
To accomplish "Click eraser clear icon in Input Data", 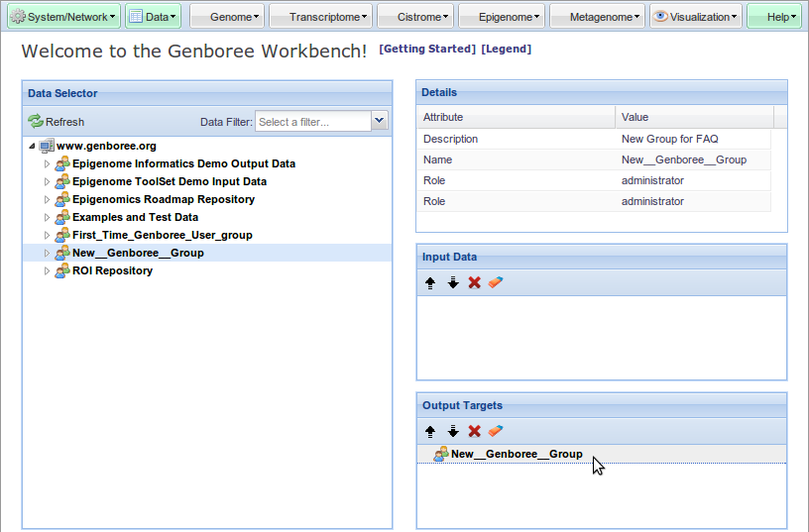I will click(x=497, y=282).
